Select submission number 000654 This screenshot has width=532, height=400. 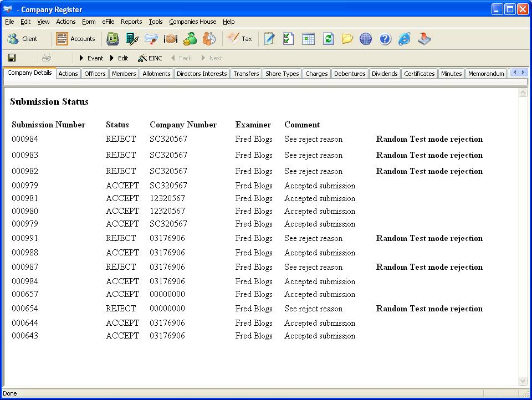(25, 309)
